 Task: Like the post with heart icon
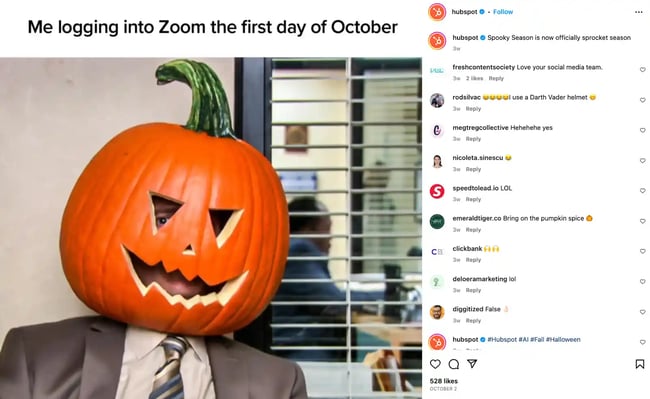[435, 364]
